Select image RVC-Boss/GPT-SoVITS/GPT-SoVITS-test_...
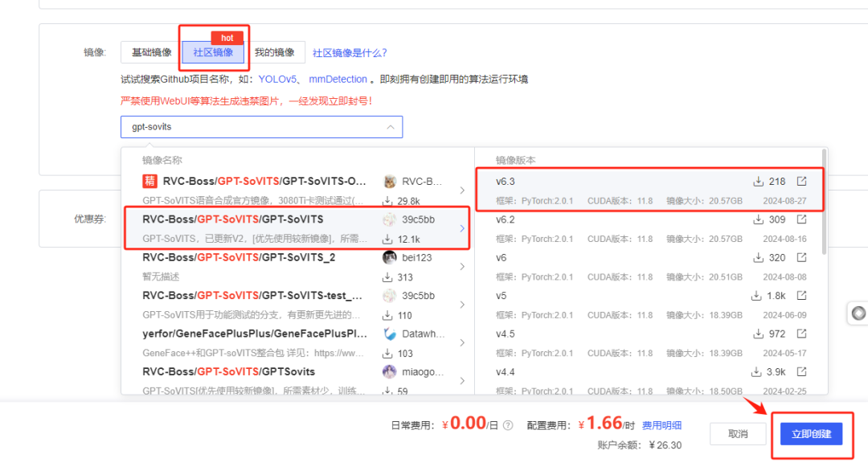Screen dimensions: 868x467 coord(298,305)
